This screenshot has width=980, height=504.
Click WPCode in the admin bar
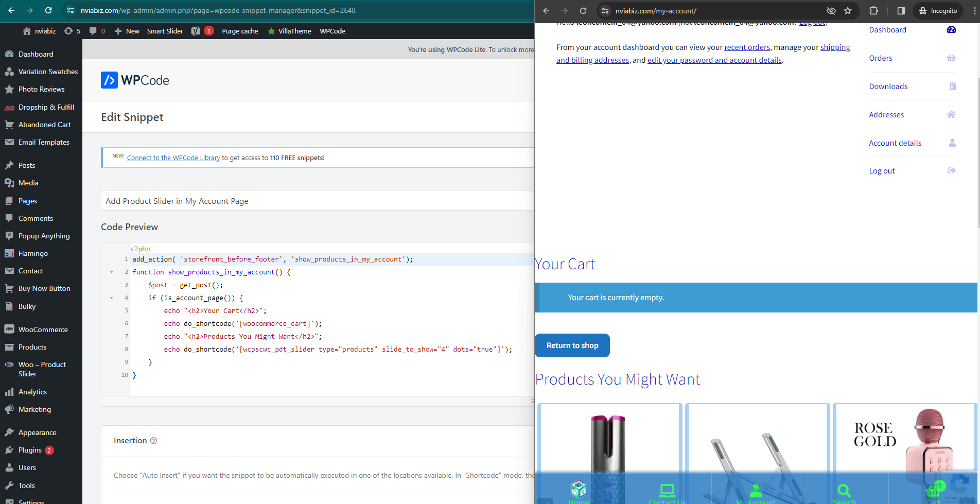click(332, 31)
